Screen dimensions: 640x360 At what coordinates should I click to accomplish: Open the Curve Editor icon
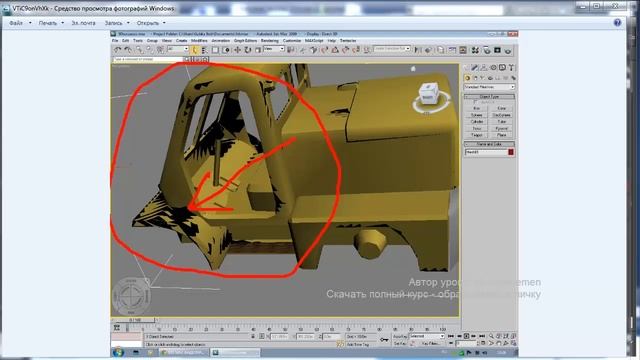[452, 50]
